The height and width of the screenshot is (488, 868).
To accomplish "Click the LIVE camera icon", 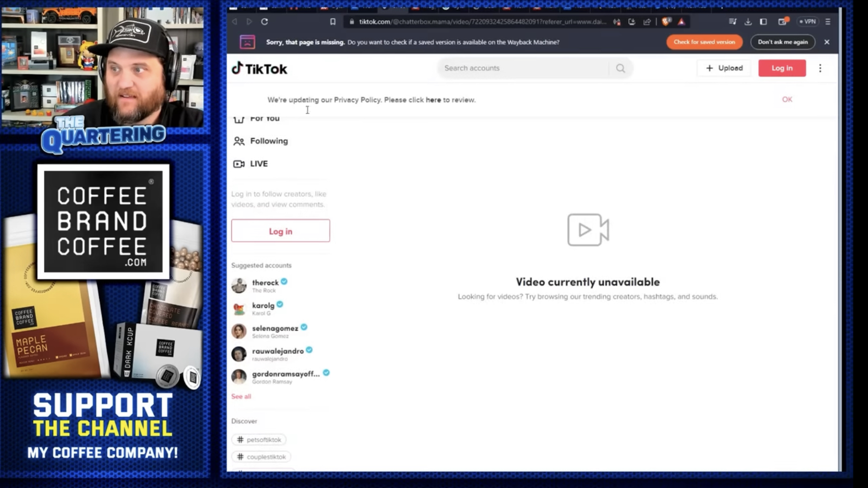I will [239, 164].
